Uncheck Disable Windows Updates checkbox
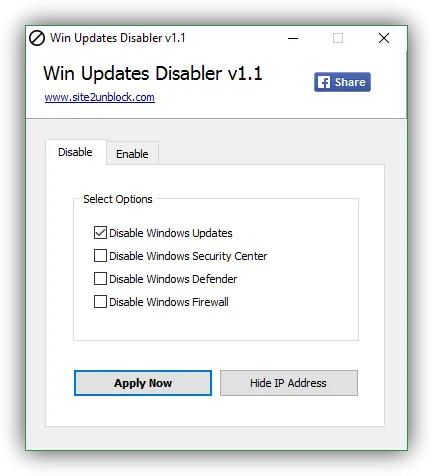 coord(100,233)
